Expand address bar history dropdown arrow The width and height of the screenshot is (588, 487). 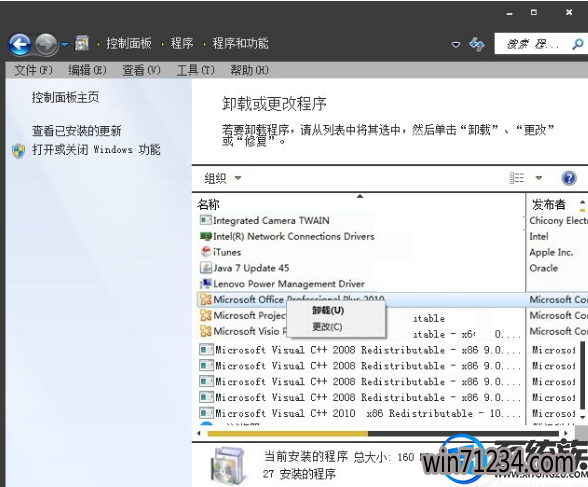point(456,45)
